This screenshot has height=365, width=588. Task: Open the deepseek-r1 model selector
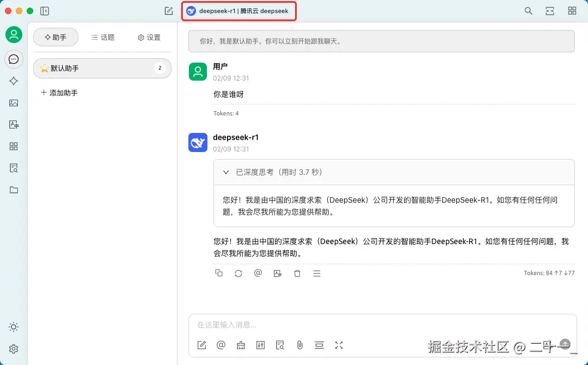(239, 11)
